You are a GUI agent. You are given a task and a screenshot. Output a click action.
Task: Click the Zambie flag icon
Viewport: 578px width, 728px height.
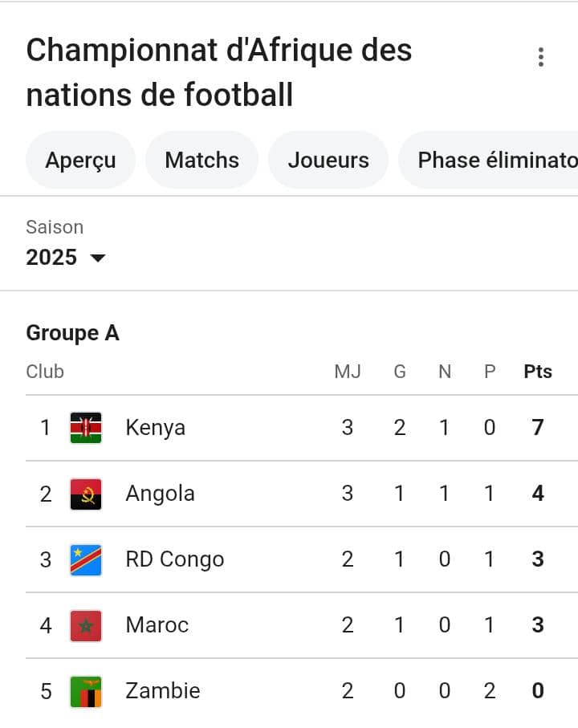pyautogui.click(x=86, y=691)
